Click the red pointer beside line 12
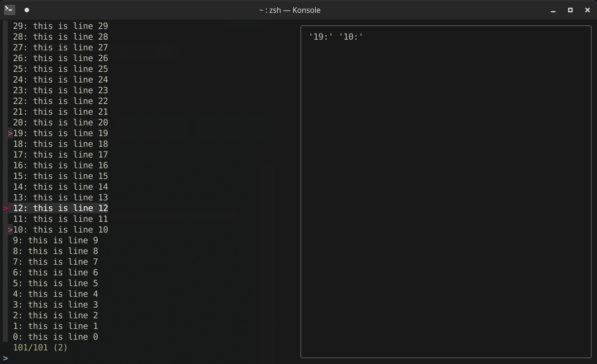 tap(5, 209)
